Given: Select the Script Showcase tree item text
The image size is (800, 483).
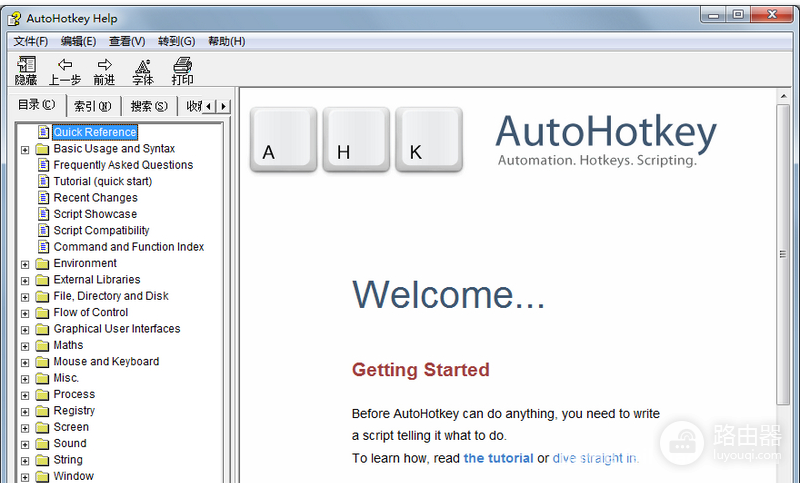Looking at the screenshot, I should pyautogui.click(x=95, y=214).
